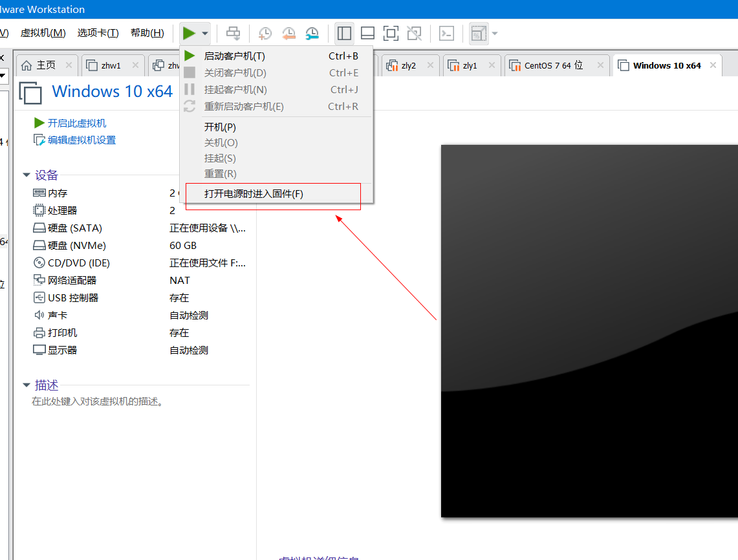This screenshot has width=738, height=560.
Task: Select 启动客户机(T) menu entry
Action: (276, 56)
